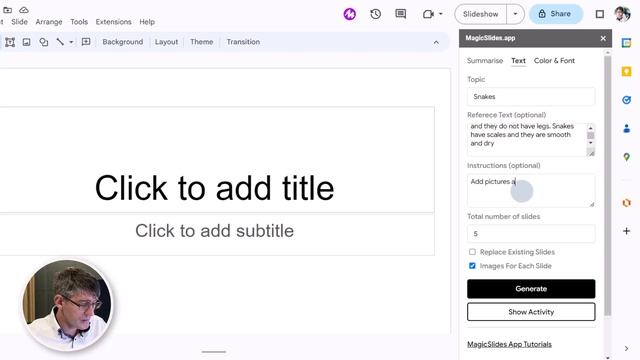Open the Arrange menu
This screenshot has height=360, width=640.
tap(49, 22)
